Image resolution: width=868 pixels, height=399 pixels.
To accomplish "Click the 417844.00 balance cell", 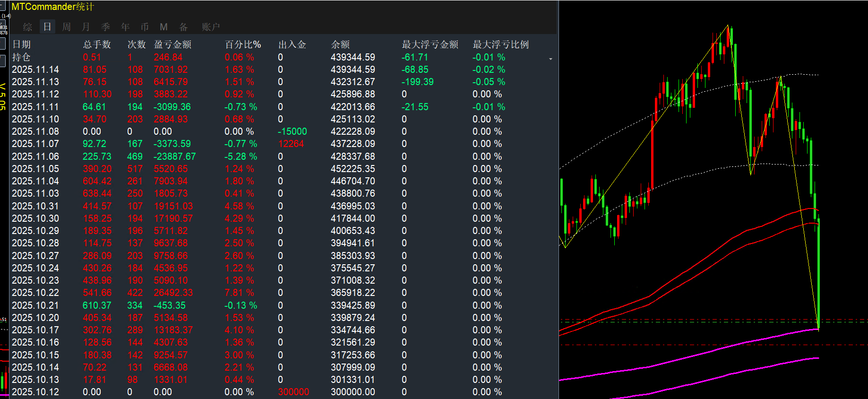I will [353, 218].
